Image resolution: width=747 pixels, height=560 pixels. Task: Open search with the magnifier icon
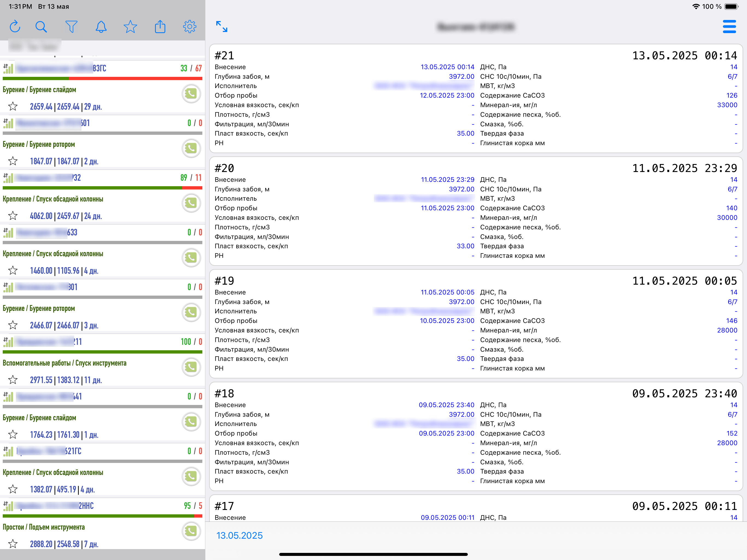coord(41,26)
